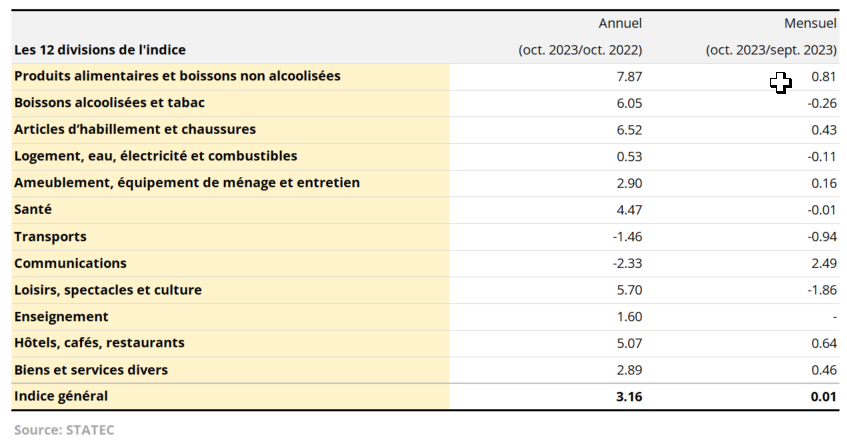Click the 'Hôtels, cafés, restaurants' row label
Screen dimensions: 847x442
[x=99, y=343]
